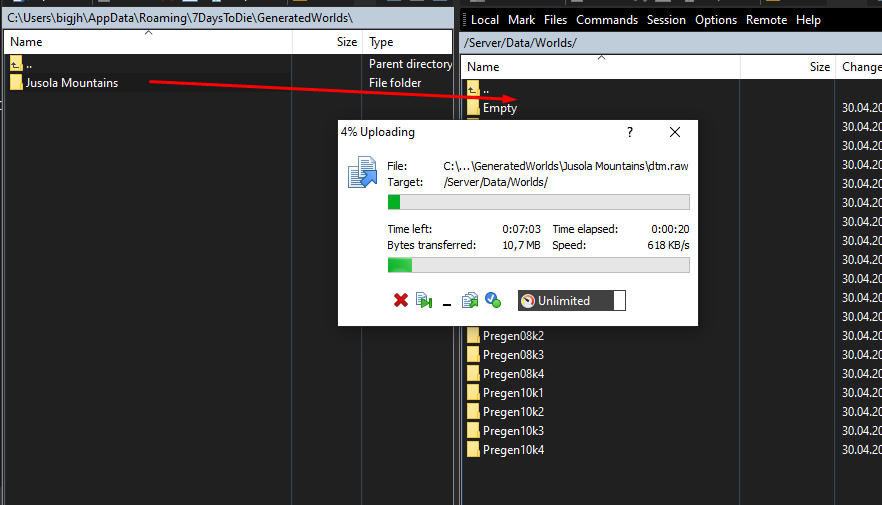Click the remote path /Server/Data/Worlds/
Image resolution: width=882 pixels, height=505 pixels.
520,42
